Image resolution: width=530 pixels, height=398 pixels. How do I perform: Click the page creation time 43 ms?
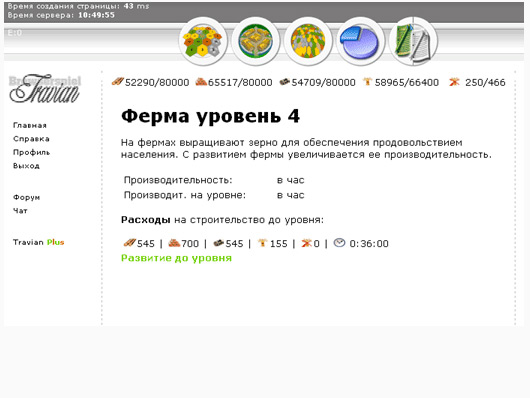136,6
